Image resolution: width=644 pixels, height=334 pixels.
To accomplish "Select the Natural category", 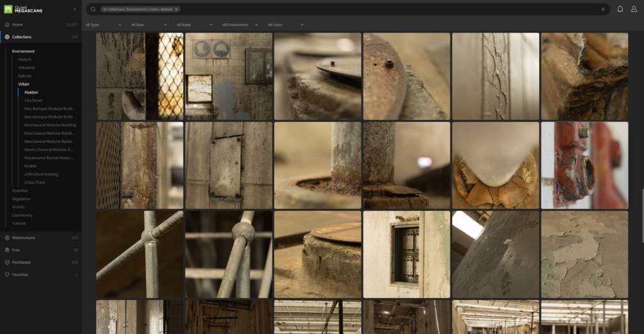I will point(25,76).
